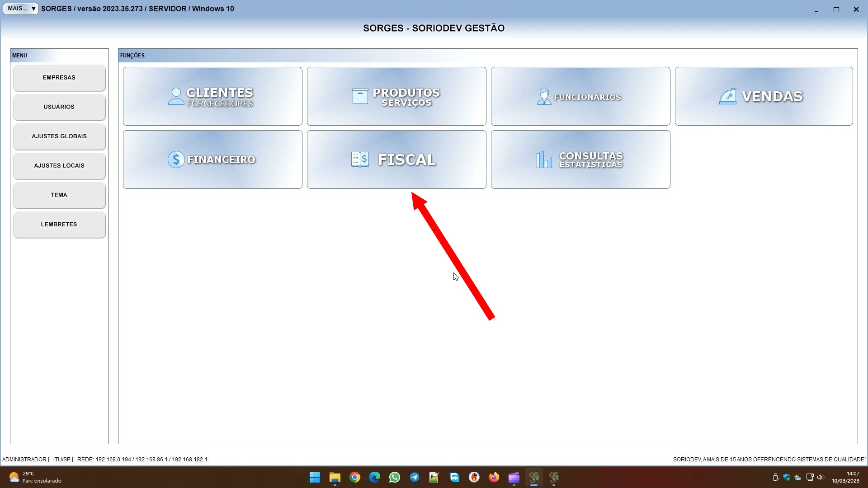Image resolution: width=868 pixels, height=488 pixels.
Task: Launch File Explorer from the taskbar
Action: pos(335,477)
